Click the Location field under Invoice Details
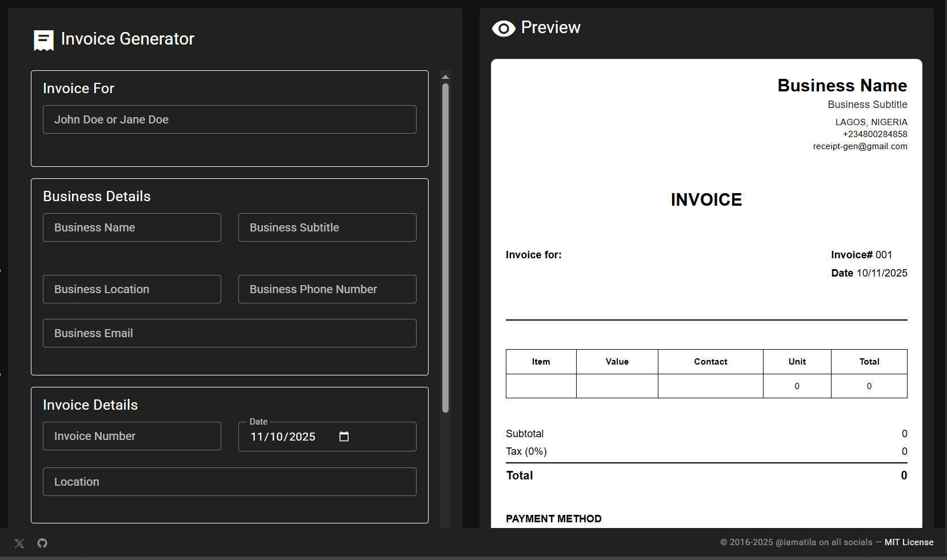The image size is (947, 560). pos(229,482)
